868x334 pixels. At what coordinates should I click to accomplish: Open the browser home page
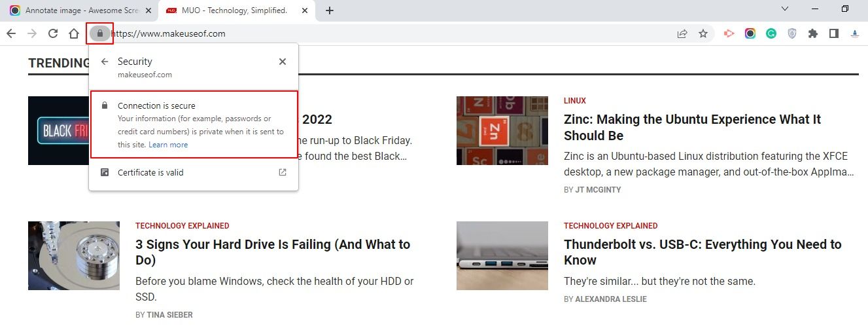[74, 33]
